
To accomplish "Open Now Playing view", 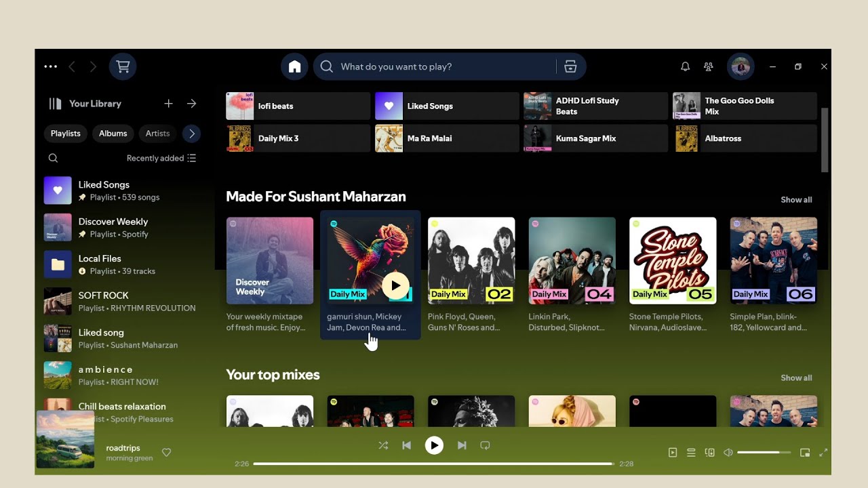I will tap(673, 453).
